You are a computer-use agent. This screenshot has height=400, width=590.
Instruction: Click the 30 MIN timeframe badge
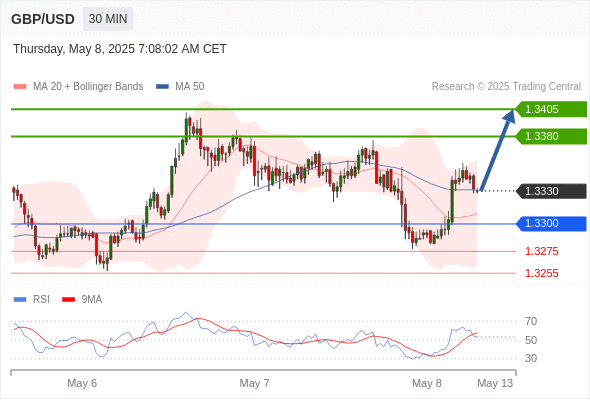(108, 19)
